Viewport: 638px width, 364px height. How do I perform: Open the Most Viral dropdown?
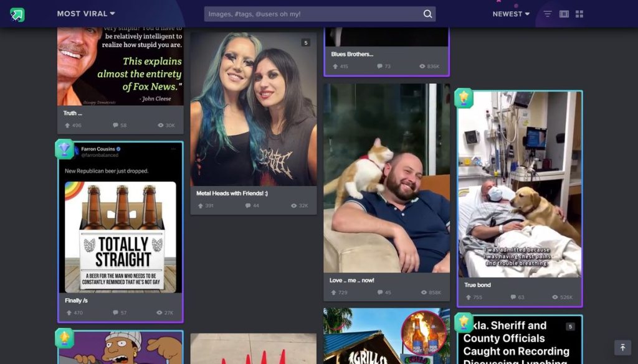86,14
